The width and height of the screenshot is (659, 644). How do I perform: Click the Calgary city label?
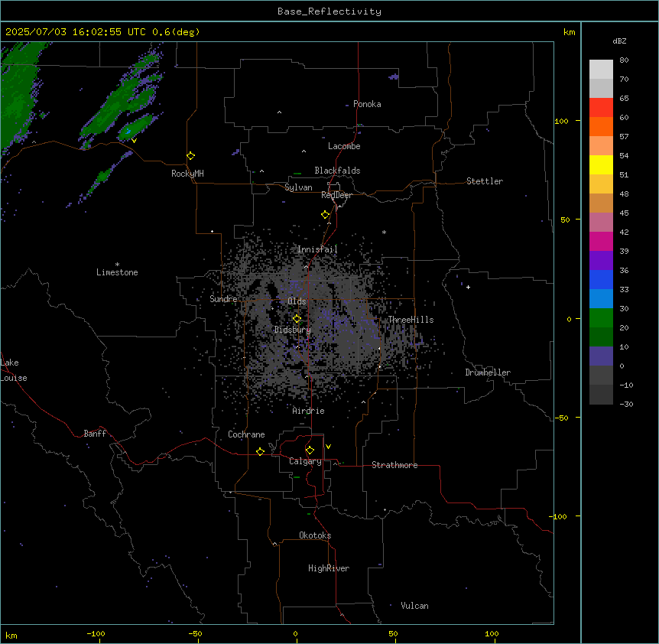305,461
